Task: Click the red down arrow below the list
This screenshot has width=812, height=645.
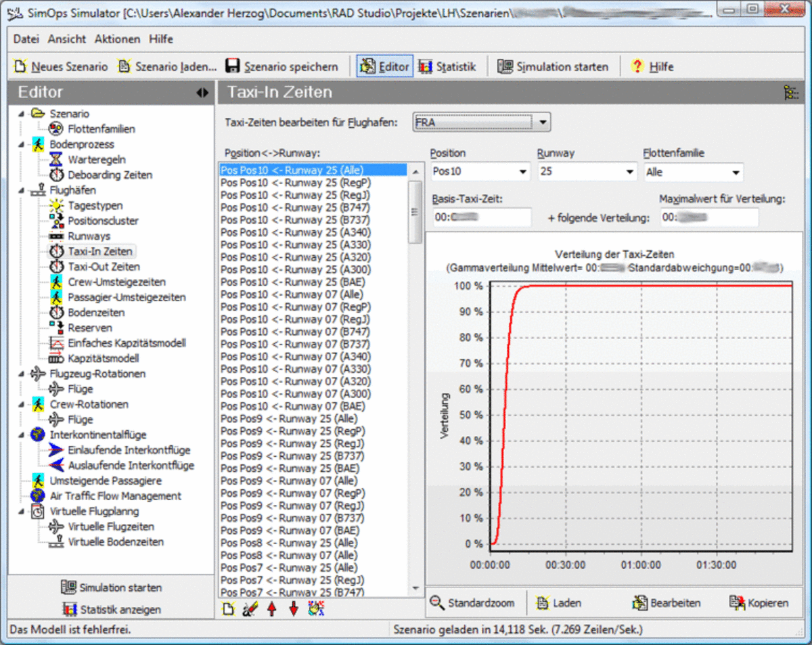Action: point(294,609)
